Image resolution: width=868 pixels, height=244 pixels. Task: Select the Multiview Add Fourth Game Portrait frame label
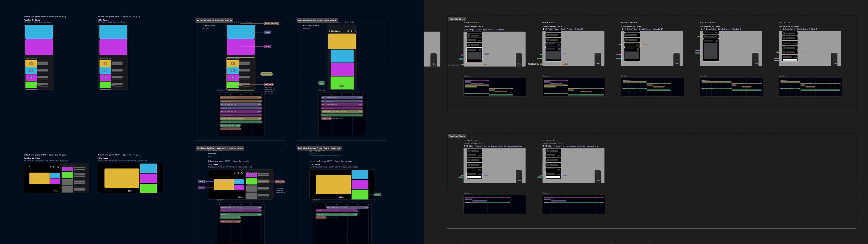(214, 21)
